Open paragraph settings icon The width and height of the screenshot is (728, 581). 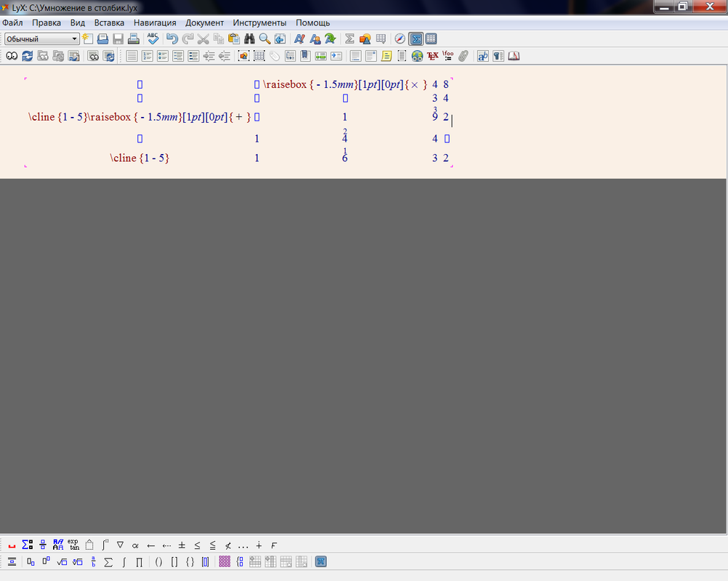498,56
